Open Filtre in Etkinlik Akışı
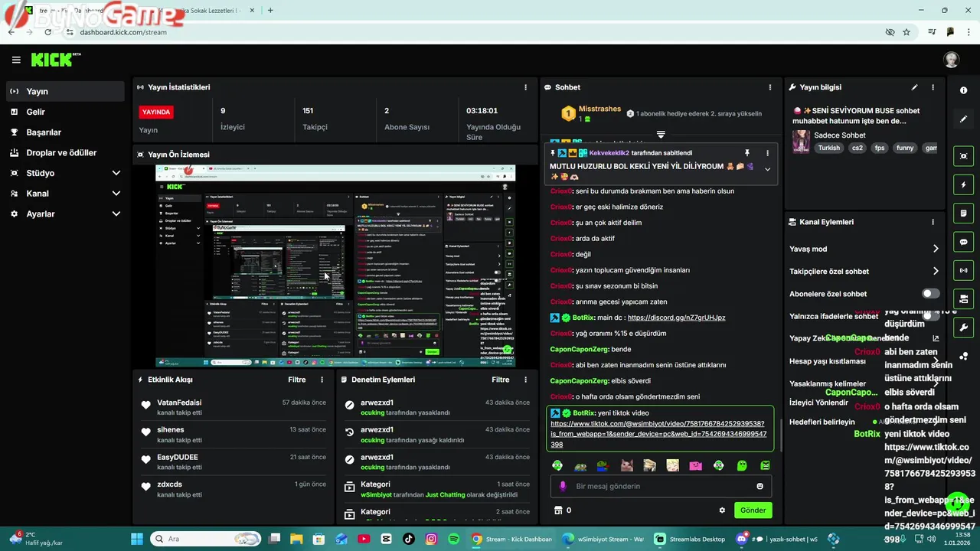This screenshot has height=551, width=980. (x=297, y=380)
